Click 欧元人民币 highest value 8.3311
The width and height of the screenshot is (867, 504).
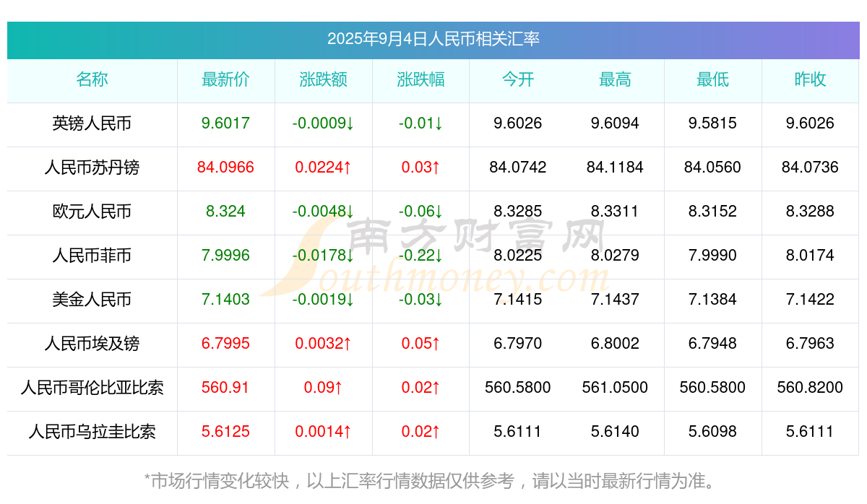615,212
